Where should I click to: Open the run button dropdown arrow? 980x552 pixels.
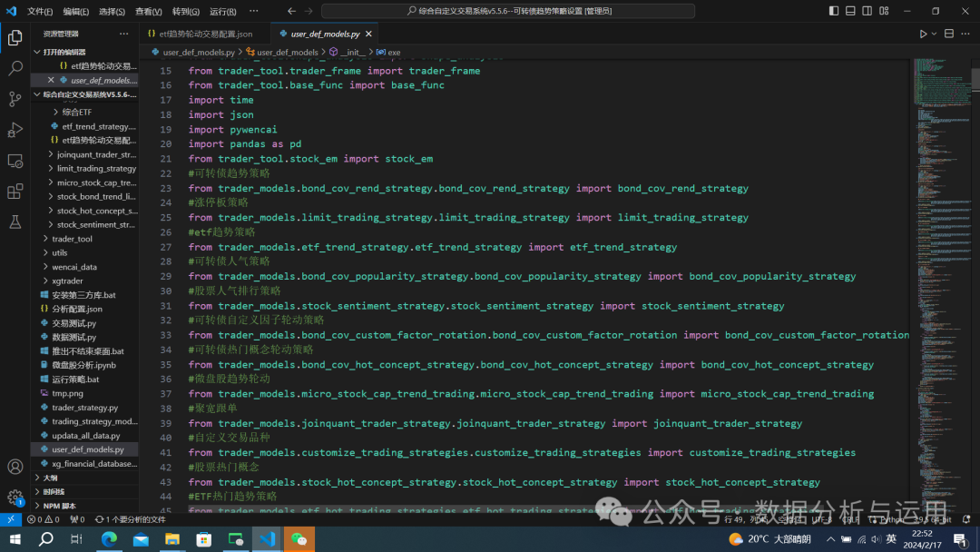click(935, 34)
